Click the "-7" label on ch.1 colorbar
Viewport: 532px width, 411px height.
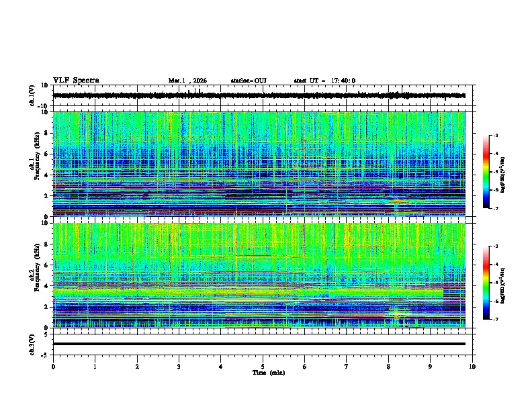tap(495, 209)
